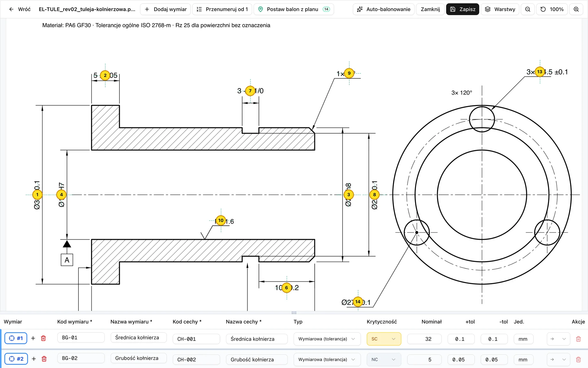The height and width of the screenshot is (368, 588).
Task: Edit Kod wymiaru field BG-02
Action: pos(81,358)
